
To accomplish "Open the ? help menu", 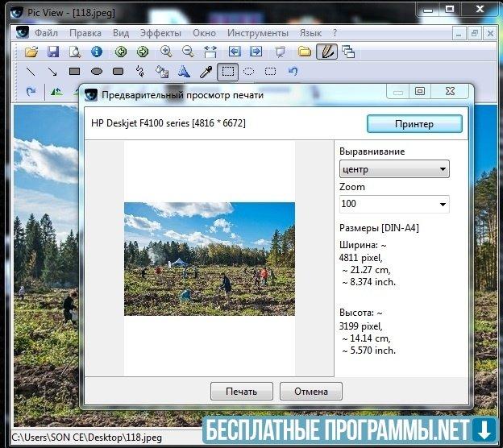I will tap(335, 33).
